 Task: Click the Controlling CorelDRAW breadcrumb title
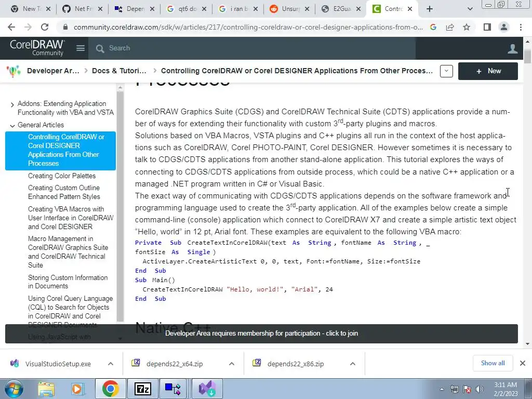pos(297,71)
